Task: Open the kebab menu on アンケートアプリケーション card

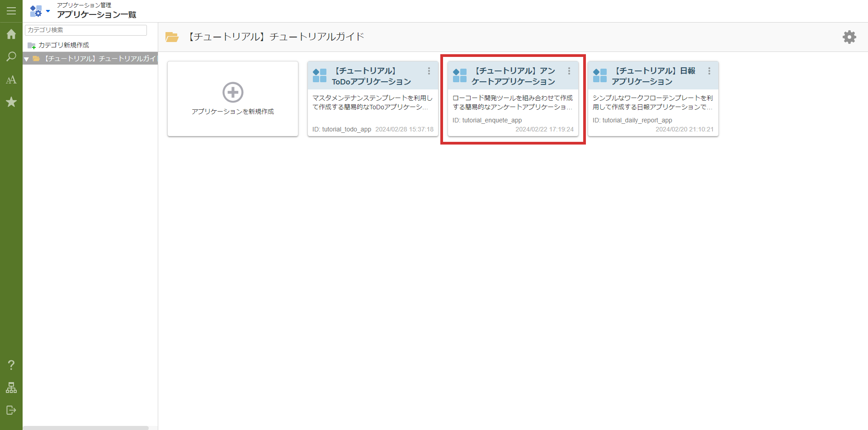Action: tap(569, 71)
